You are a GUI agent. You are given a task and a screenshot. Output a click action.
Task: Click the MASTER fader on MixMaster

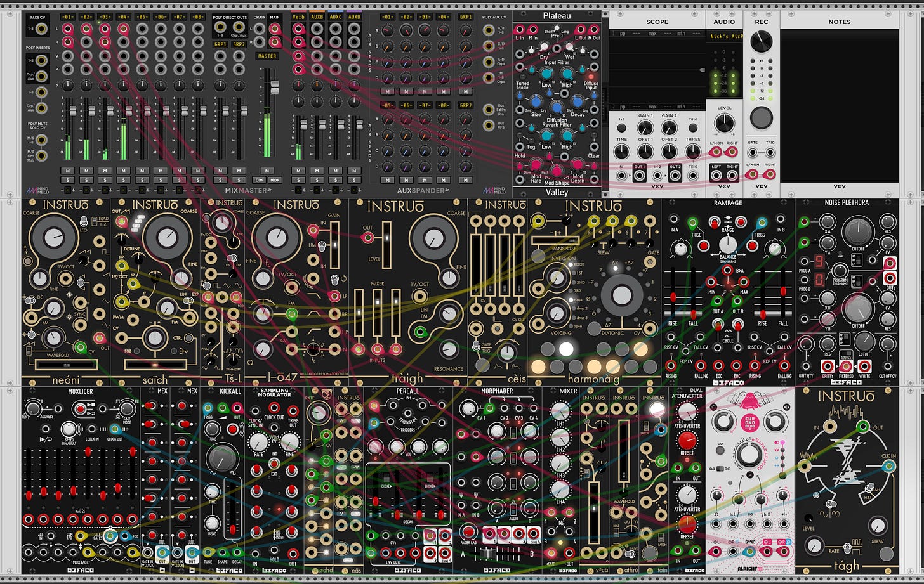[x=275, y=86]
